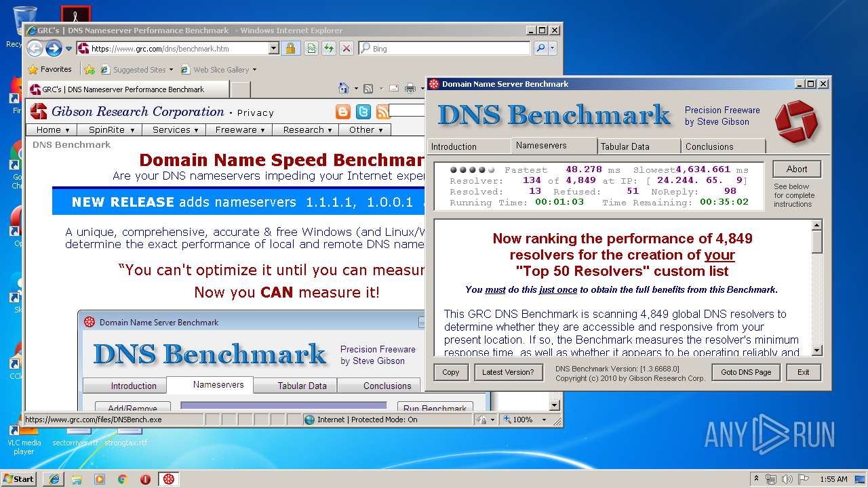Select the GRC DNS Benchmark browser tab

127,89
